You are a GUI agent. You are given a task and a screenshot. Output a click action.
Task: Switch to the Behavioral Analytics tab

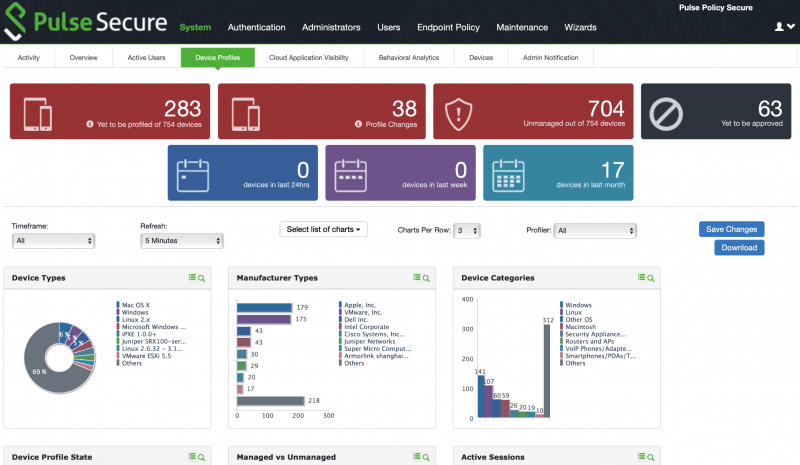409,58
